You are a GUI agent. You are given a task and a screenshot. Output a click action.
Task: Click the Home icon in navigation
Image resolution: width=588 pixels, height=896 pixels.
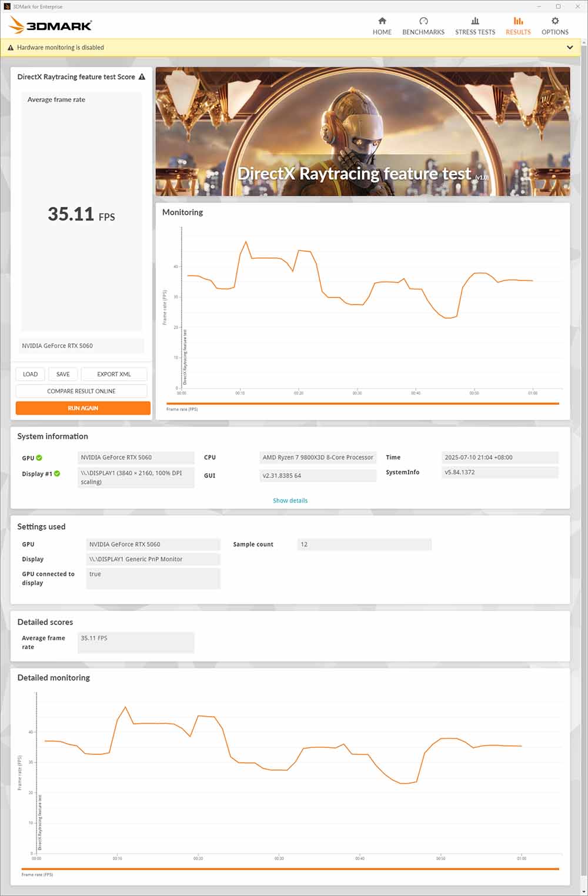point(382,21)
